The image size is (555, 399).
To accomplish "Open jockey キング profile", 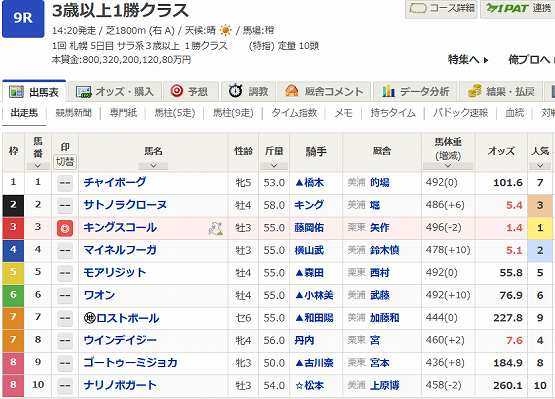I will [309, 205].
